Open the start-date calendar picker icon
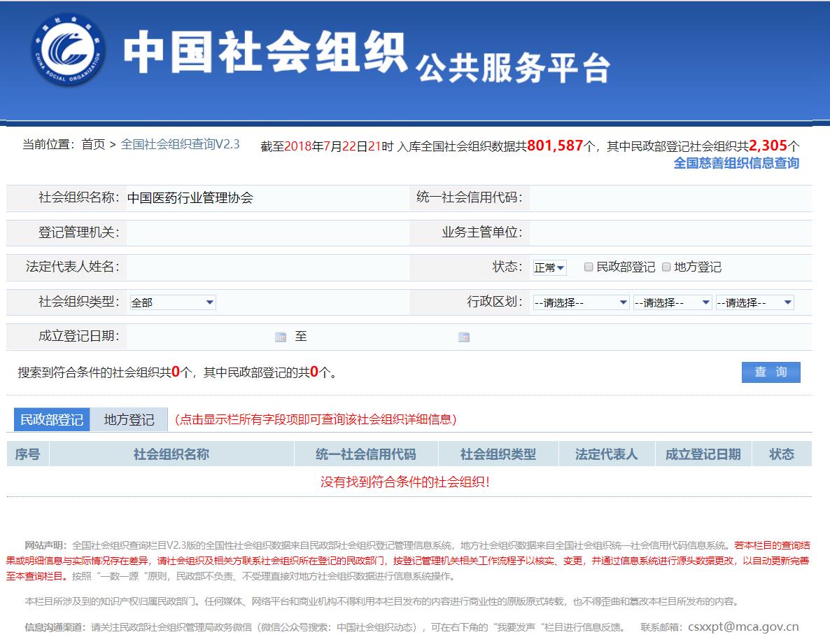This screenshot has height=644, width=830. click(281, 337)
